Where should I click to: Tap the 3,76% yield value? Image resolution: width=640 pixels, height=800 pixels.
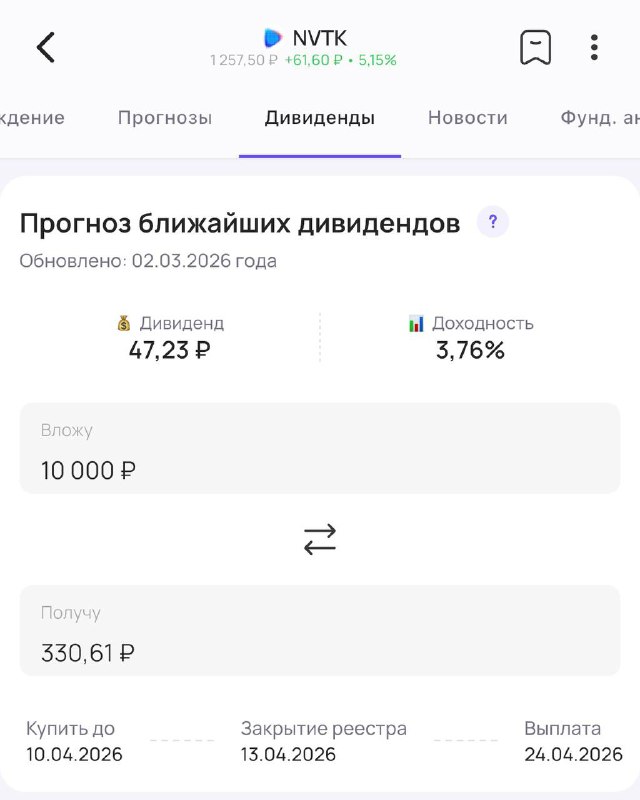tap(470, 350)
